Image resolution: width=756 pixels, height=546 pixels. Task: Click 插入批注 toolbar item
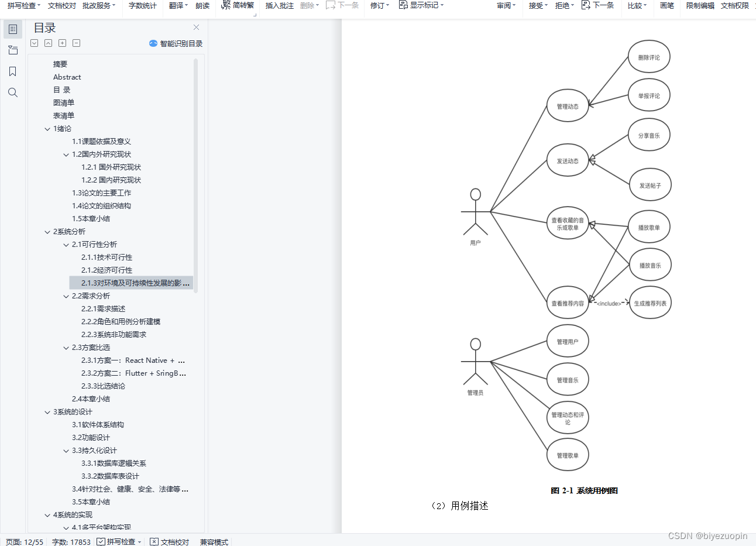pos(280,5)
